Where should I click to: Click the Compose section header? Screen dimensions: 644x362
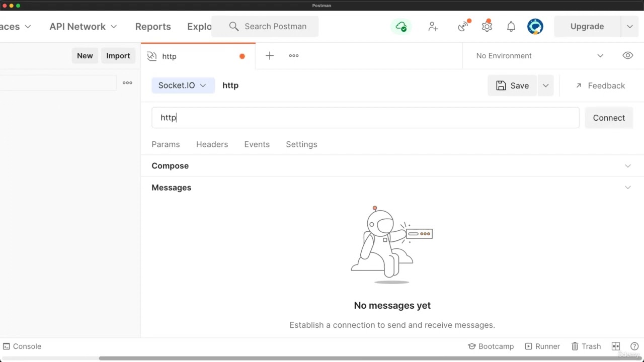click(x=170, y=166)
